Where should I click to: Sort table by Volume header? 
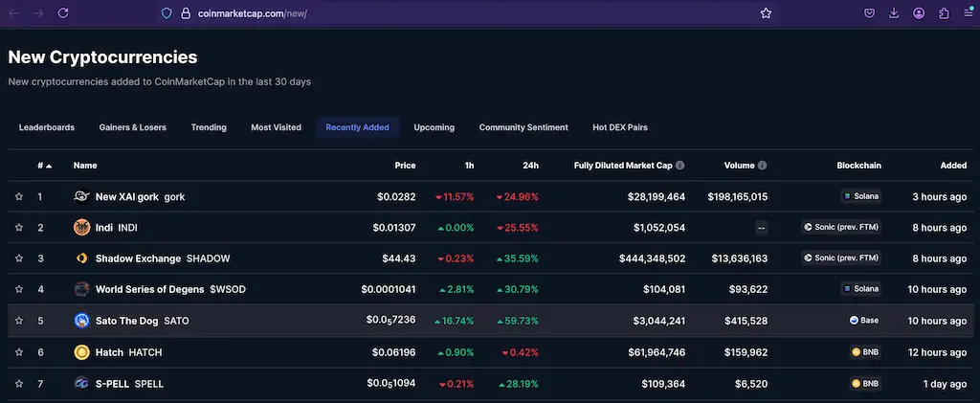[740, 166]
